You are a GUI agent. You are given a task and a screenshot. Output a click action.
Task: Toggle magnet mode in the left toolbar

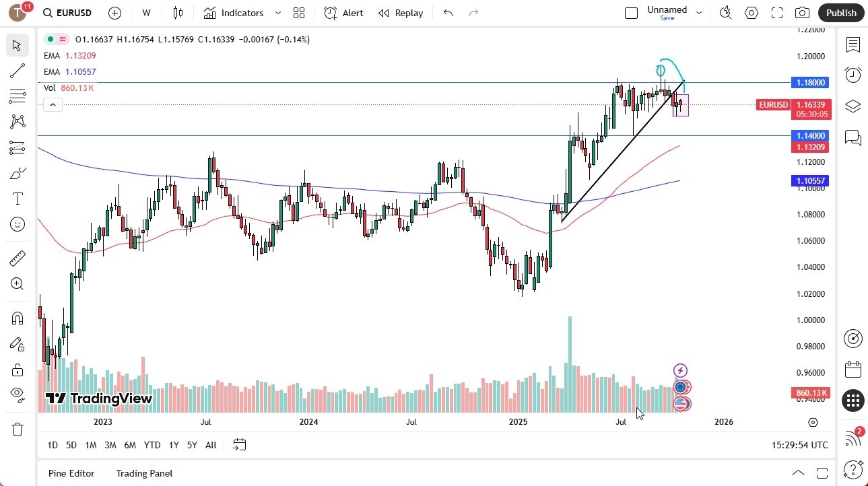[x=17, y=317]
